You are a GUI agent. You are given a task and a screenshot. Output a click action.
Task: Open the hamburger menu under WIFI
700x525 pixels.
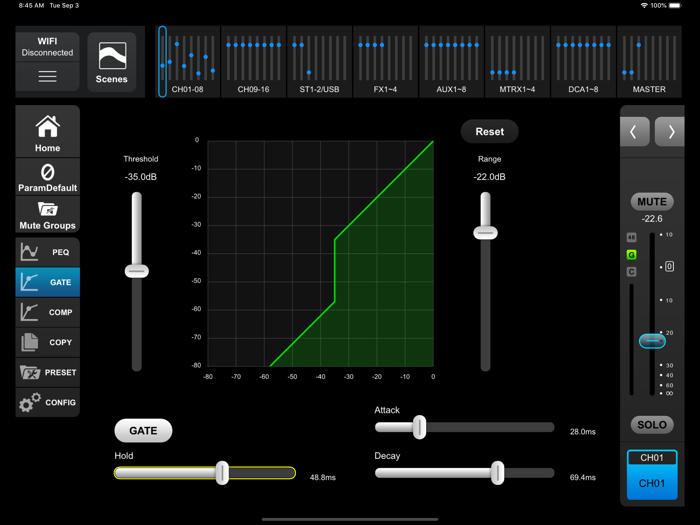(47, 77)
